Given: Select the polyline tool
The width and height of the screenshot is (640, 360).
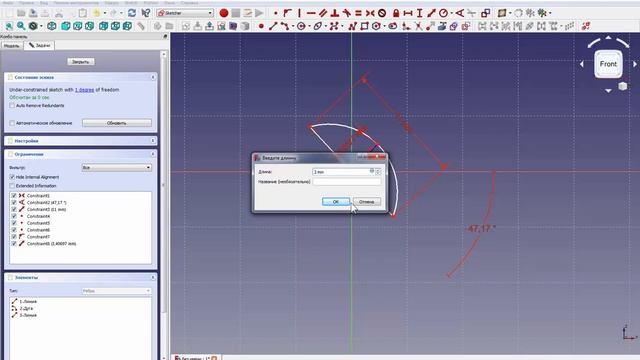Looking at the screenshot, I should (x=353, y=26).
